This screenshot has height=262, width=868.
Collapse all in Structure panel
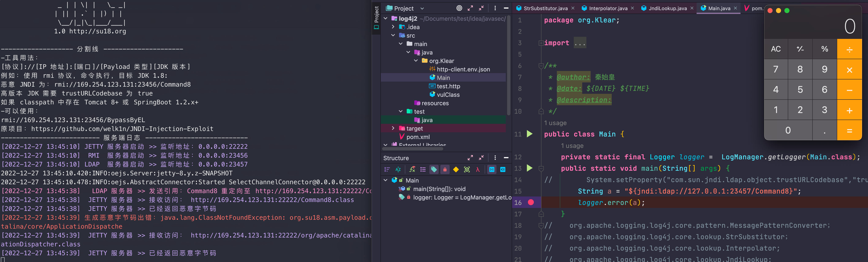tap(481, 158)
